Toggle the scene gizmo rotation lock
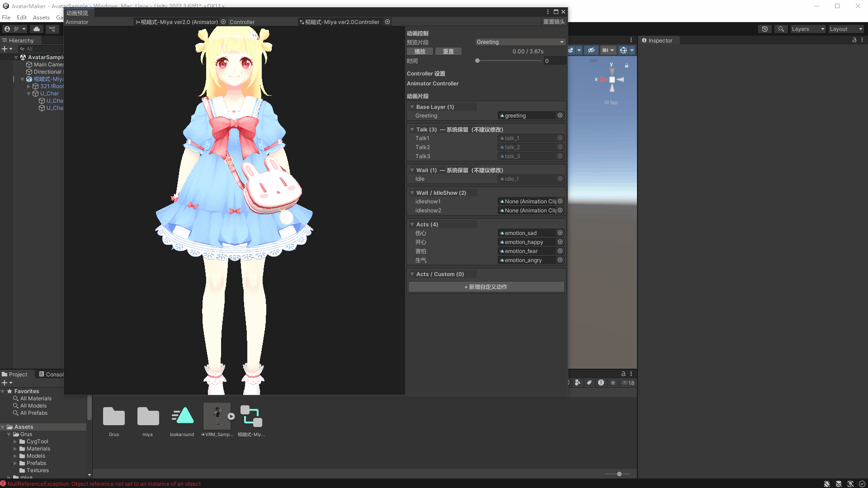This screenshot has width=868, height=488. (627, 66)
